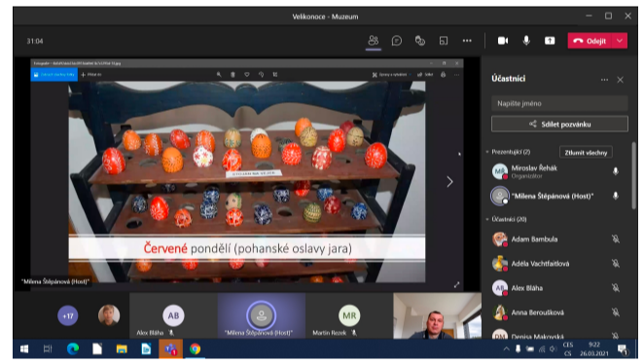This screenshot has width=644, height=364.
Task: Open Úpravy a vytváření dropdown in Photos
Action: (x=391, y=75)
